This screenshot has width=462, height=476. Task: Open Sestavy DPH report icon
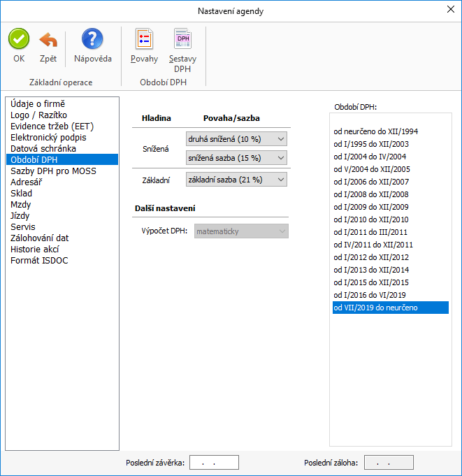point(182,39)
